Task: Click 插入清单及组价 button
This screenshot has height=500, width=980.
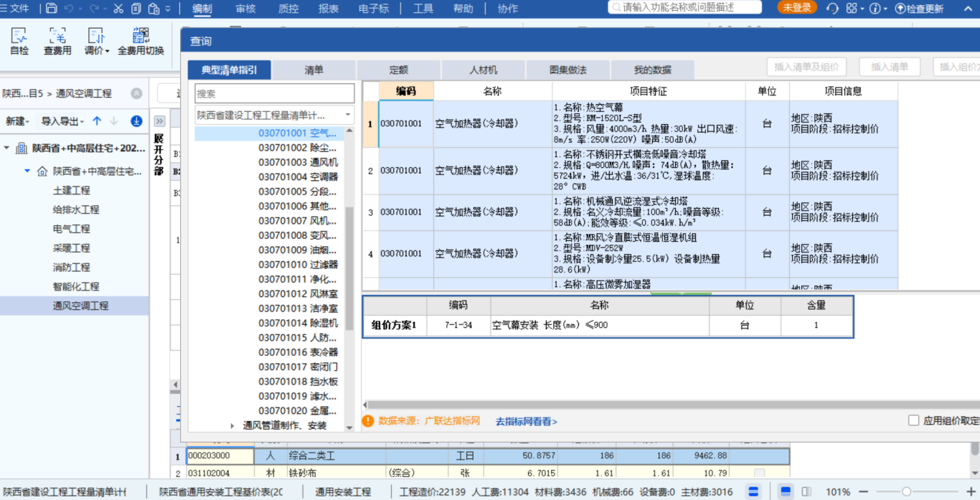Action: [x=807, y=67]
